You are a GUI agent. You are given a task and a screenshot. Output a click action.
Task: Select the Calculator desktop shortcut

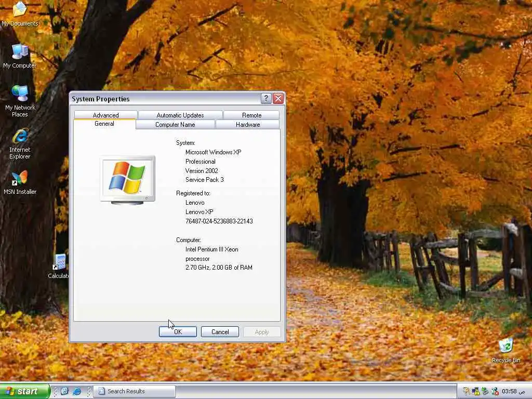pyautogui.click(x=58, y=267)
